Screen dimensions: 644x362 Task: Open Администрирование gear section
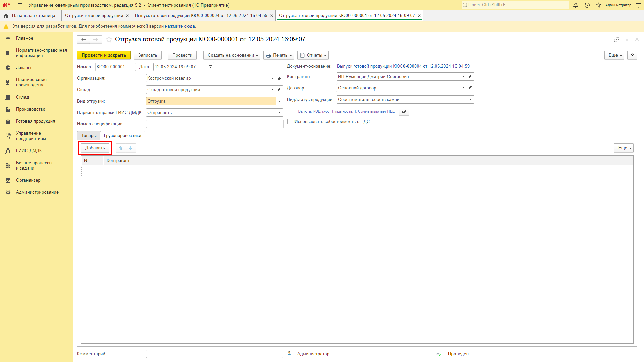click(37, 192)
